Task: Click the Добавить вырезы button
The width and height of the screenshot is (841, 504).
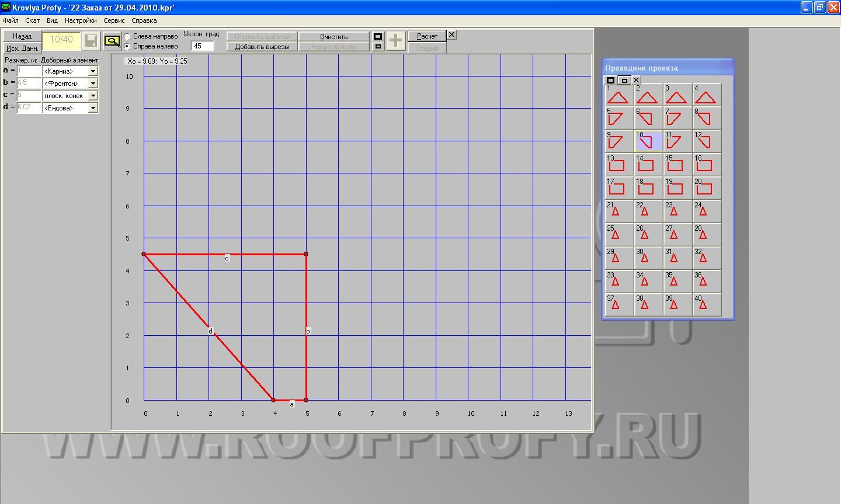Action: (x=262, y=47)
